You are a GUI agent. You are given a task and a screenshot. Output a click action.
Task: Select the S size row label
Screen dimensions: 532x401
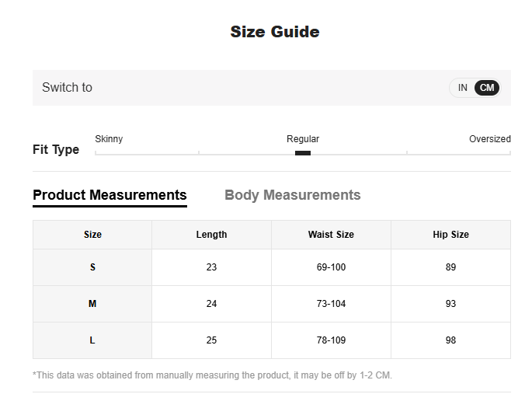[92, 267]
